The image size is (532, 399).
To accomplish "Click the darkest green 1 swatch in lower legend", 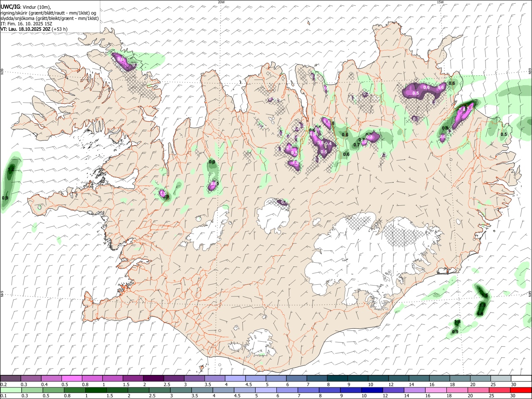I will (x=96, y=390).
